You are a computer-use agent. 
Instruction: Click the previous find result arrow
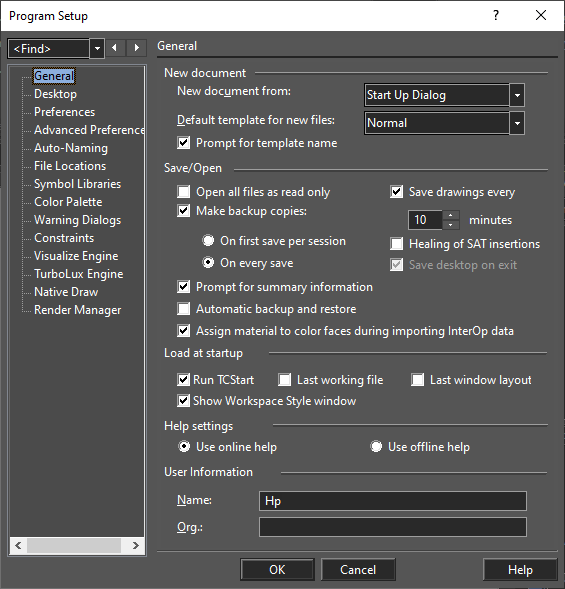115,48
